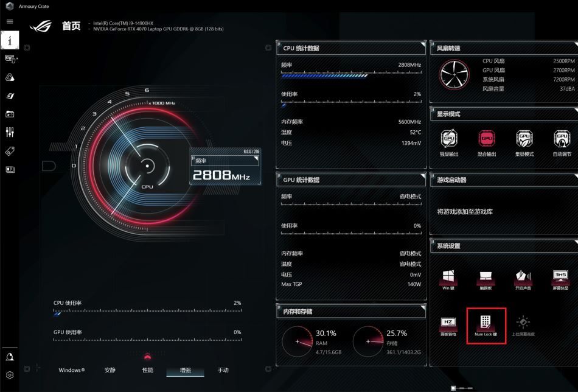The height and width of the screenshot is (392, 578).
Task: Toggle the 触摸板 touchpad setting
Action: coord(486,279)
